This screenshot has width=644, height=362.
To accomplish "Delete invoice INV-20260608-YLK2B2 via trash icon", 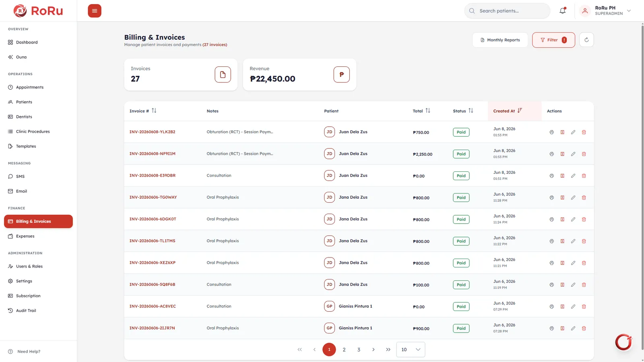I will point(584,132).
